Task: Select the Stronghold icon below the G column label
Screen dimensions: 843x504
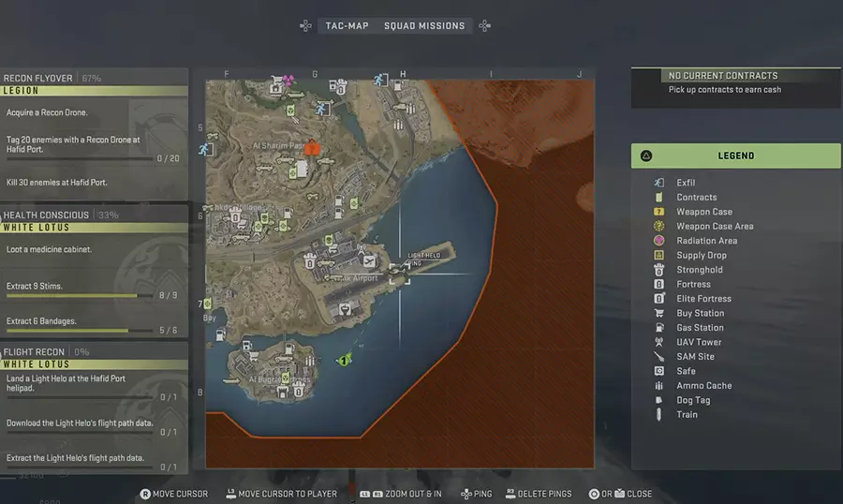Action: [x=341, y=88]
